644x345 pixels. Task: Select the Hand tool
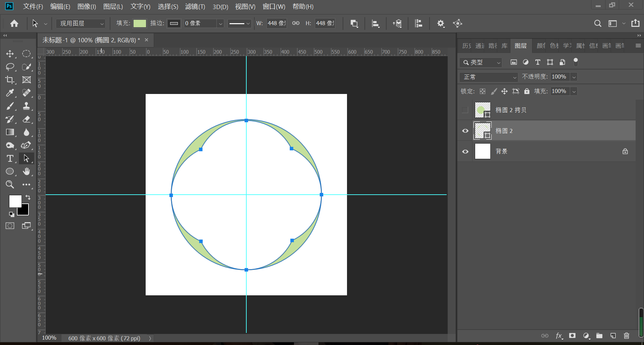[26, 171]
